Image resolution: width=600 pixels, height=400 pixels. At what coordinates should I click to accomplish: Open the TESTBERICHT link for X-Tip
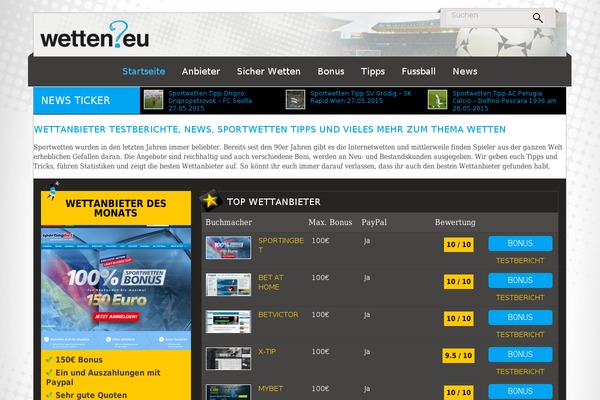(x=520, y=372)
